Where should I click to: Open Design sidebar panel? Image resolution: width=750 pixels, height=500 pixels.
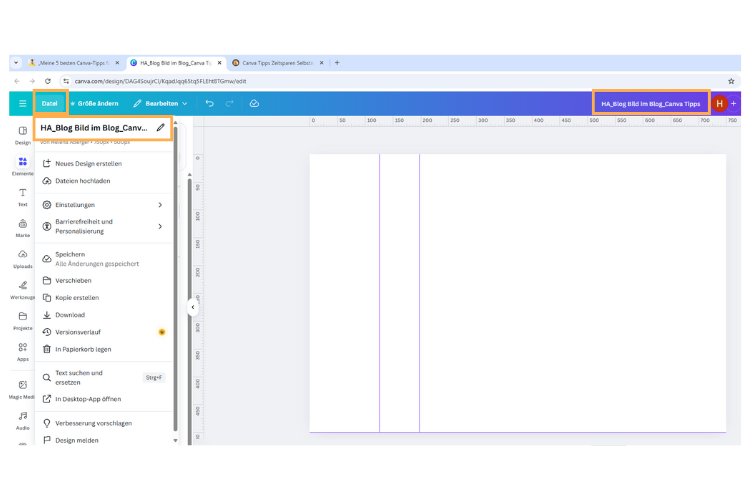click(x=22, y=135)
